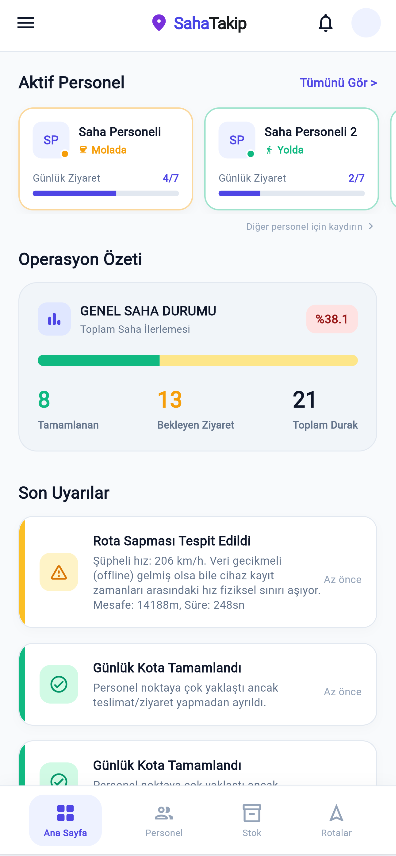396x856 pixels.
Task: Click the warning triangle icon on Rota Sapması alert
Action: click(x=59, y=572)
